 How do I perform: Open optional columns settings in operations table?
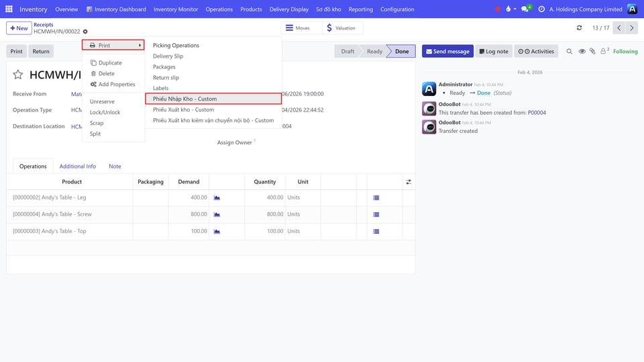[409, 182]
